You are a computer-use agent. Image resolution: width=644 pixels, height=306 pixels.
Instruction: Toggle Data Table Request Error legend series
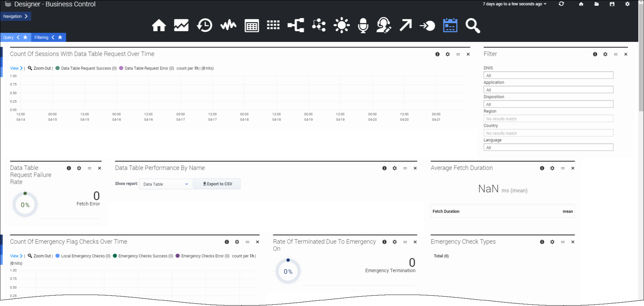coord(149,68)
